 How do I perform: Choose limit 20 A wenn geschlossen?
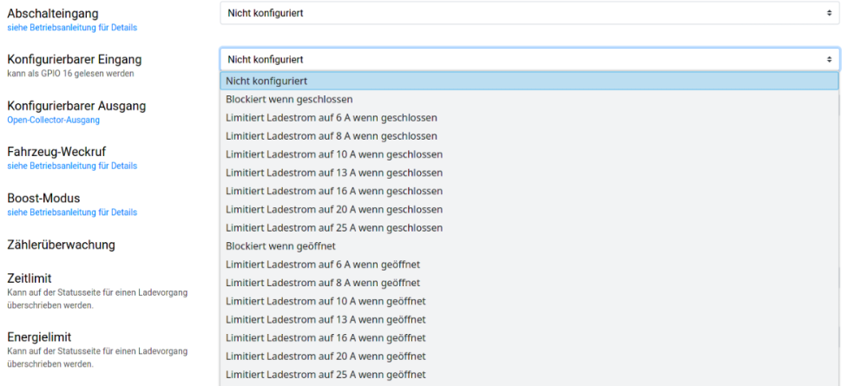[333, 209]
